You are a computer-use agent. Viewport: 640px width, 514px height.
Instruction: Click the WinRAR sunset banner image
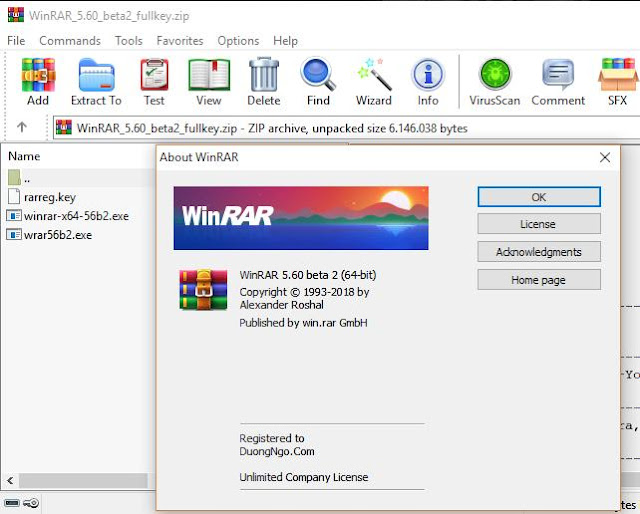click(x=301, y=218)
